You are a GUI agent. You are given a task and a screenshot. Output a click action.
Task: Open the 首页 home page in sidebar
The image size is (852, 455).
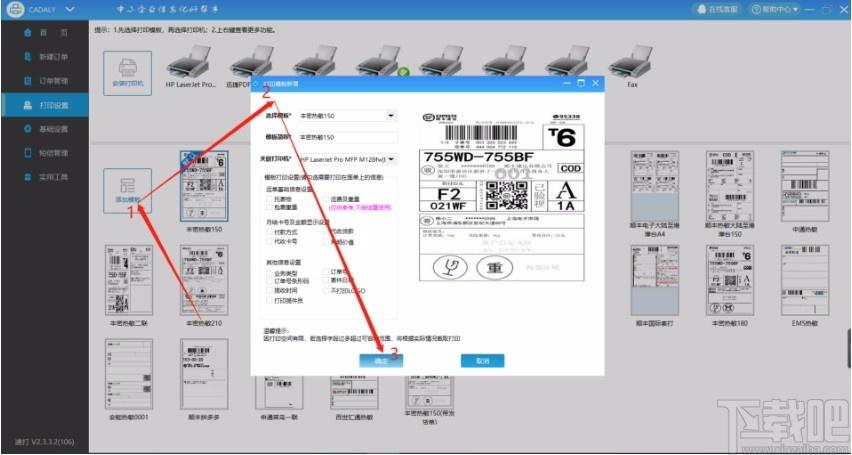pyautogui.click(x=45, y=33)
